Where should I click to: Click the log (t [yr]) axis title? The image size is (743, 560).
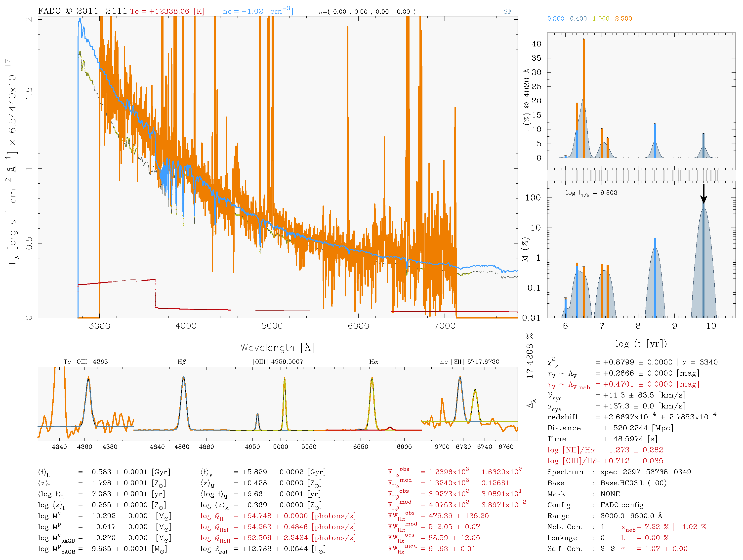pyautogui.click(x=641, y=343)
